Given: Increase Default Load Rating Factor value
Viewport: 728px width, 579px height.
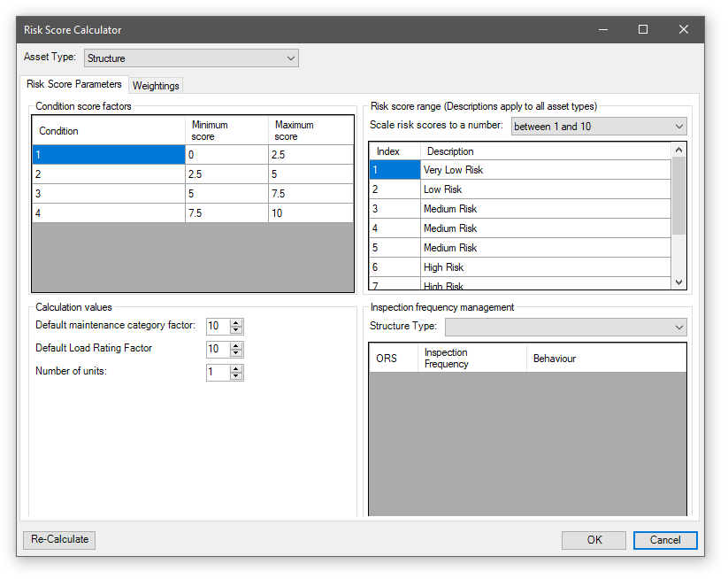Looking at the screenshot, I should (x=236, y=345).
